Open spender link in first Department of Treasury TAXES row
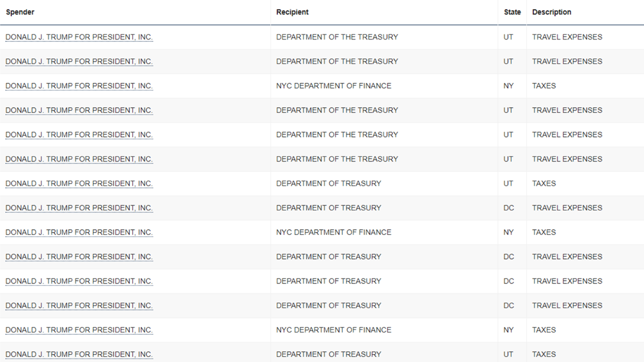Screen dimensions: 644x362 [79, 184]
